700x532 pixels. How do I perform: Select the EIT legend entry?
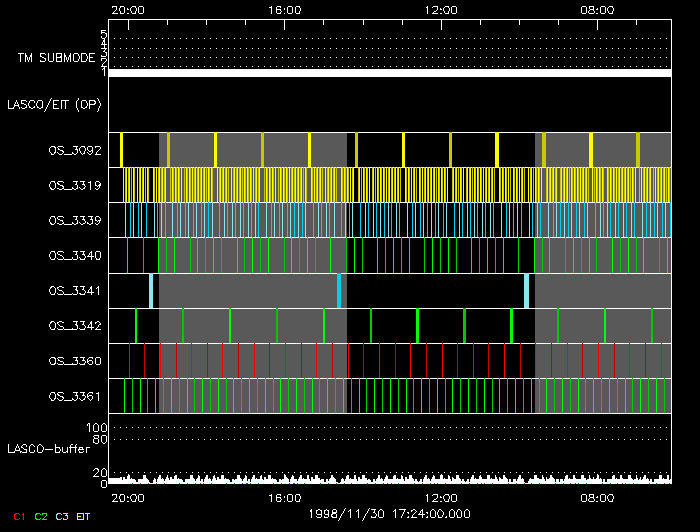click(x=83, y=516)
